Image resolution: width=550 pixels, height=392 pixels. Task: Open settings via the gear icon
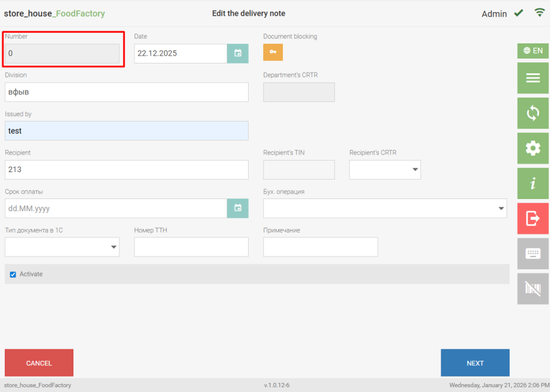(533, 148)
